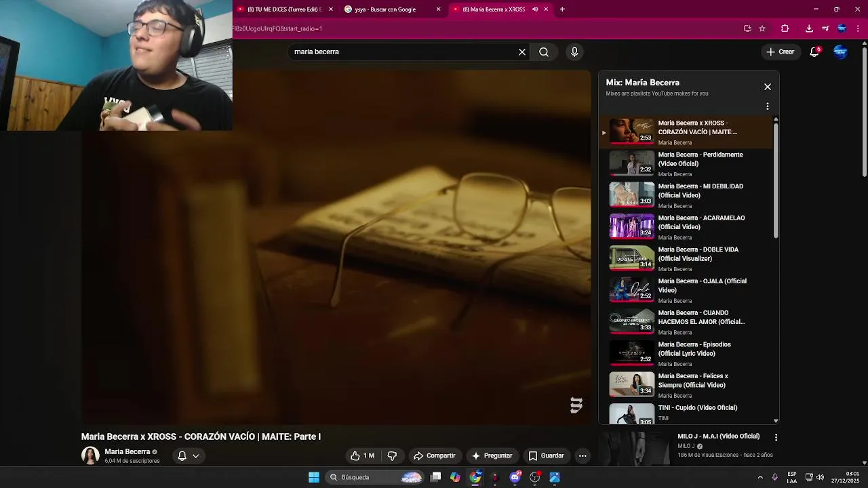Open volume control in system tray
The height and width of the screenshot is (488, 868).
(820, 477)
